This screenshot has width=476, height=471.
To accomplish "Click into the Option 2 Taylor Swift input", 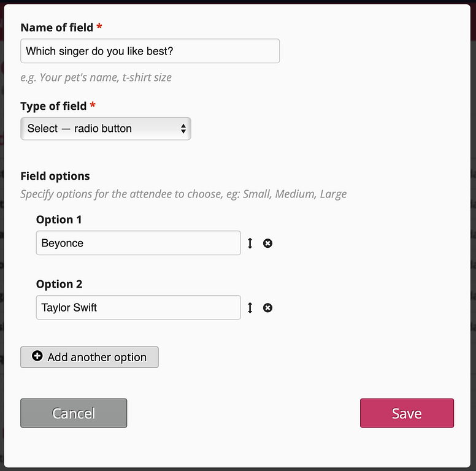I will [138, 308].
